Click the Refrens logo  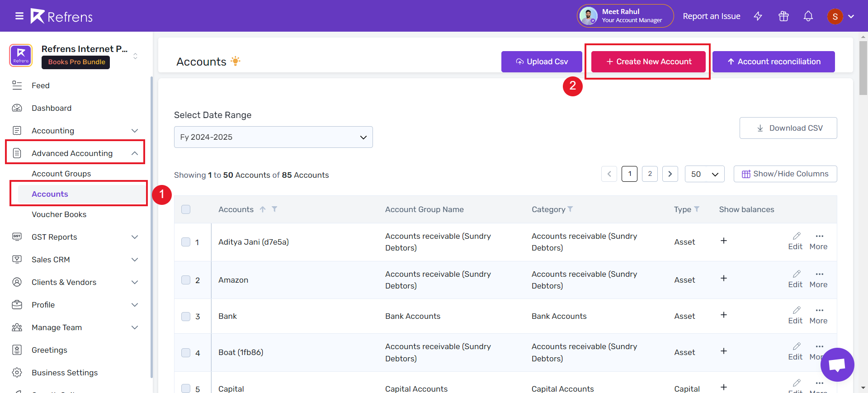(x=61, y=16)
